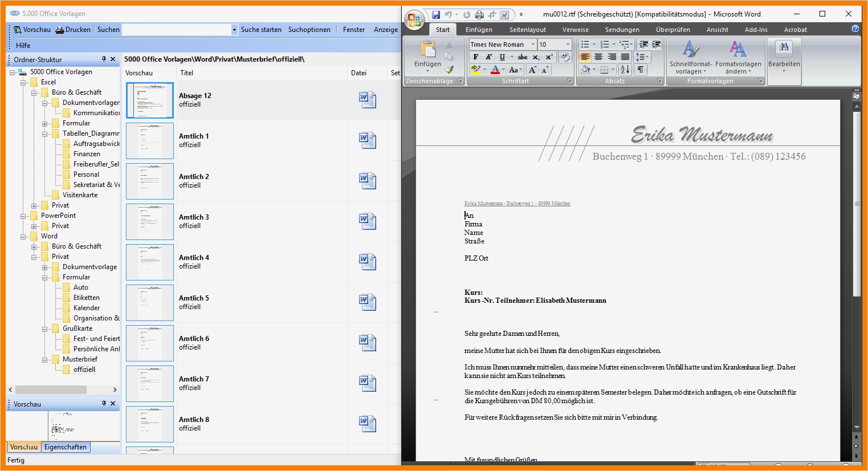Open the Times New Roman font dropdown
The height and width of the screenshot is (471, 868).
(x=533, y=44)
